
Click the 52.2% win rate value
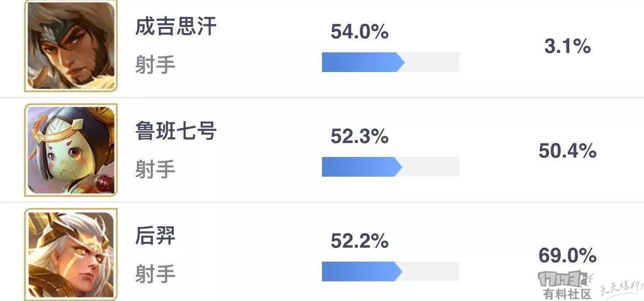[x=359, y=240]
